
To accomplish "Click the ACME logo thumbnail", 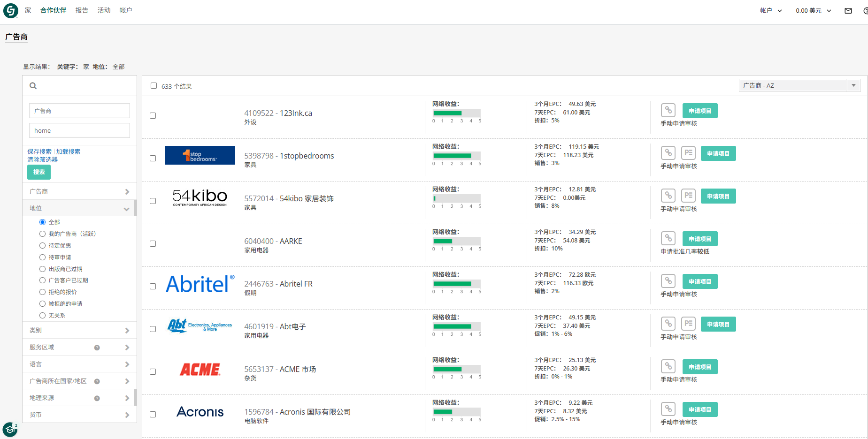I will tap(200, 370).
